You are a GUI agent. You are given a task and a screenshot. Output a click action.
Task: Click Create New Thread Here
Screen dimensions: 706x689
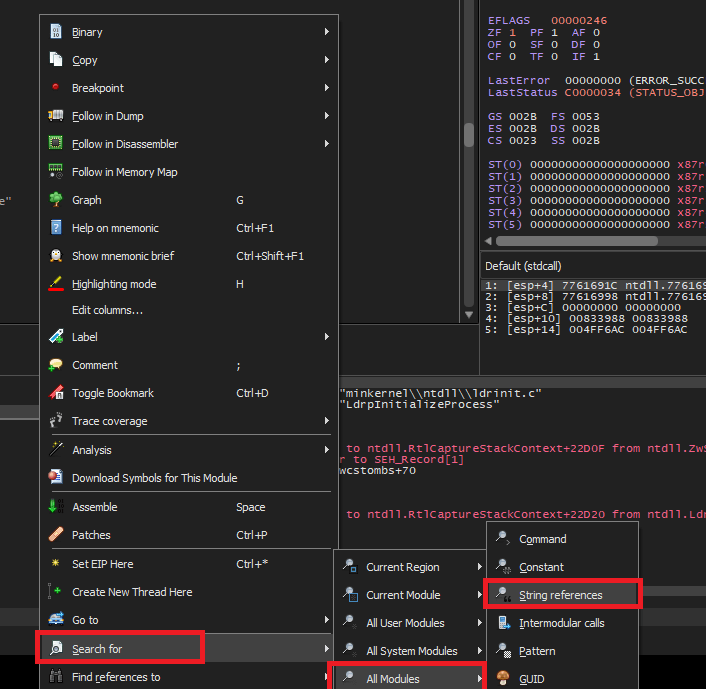(x=132, y=592)
